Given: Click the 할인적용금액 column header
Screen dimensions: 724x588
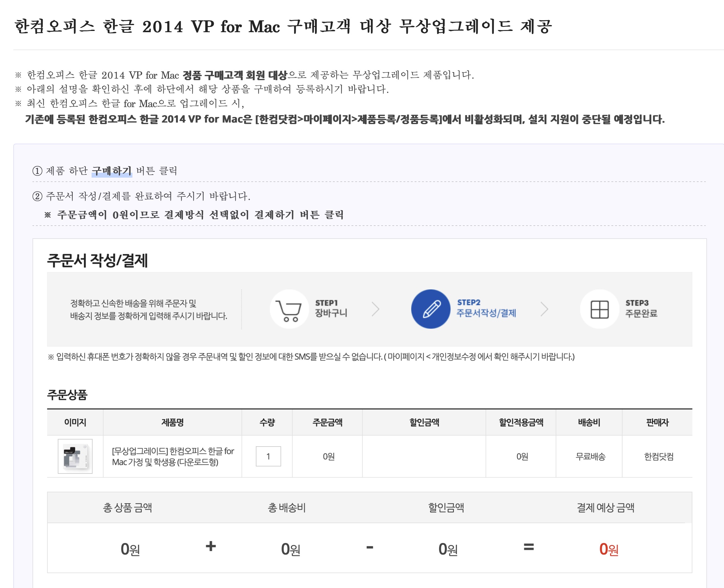Looking at the screenshot, I should (x=521, y=422).
